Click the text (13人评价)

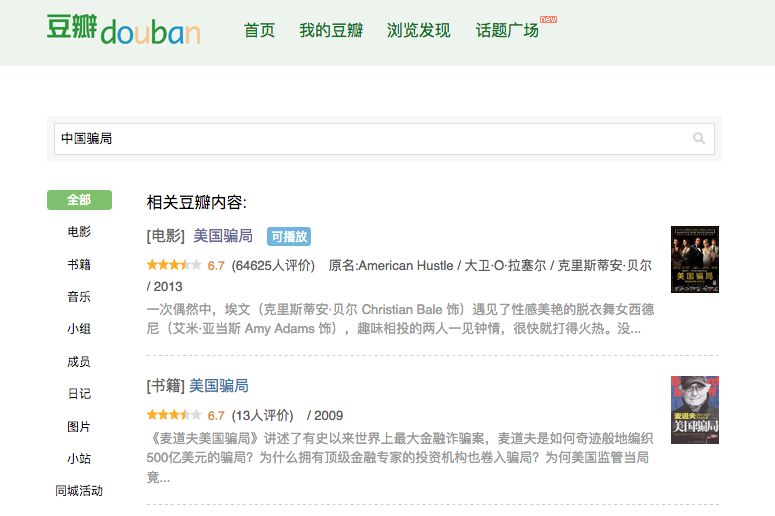[x=262, y=415]
